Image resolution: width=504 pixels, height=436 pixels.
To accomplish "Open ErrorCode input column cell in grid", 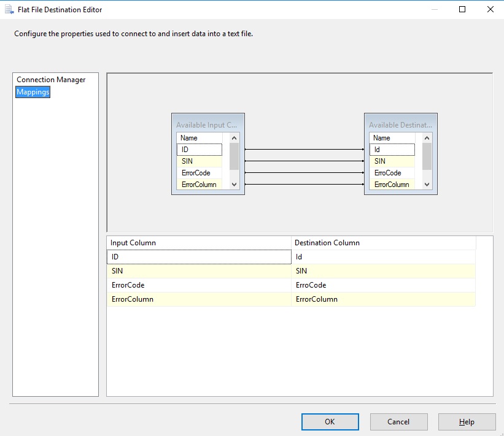I will (x=199, y=285).
